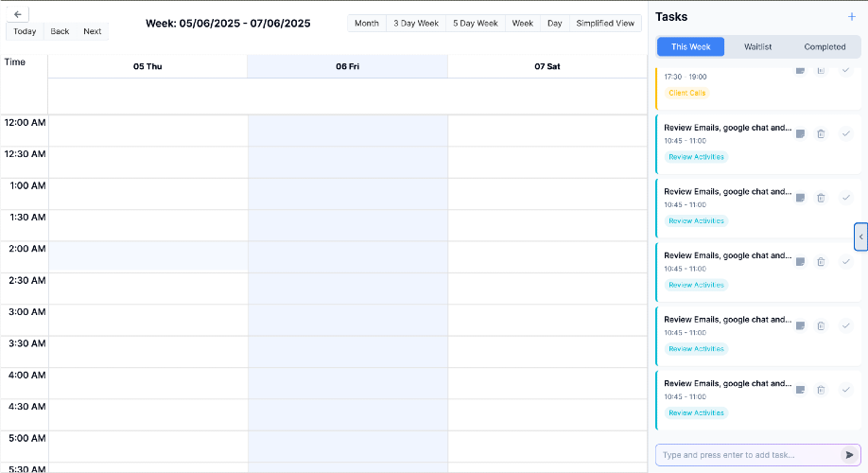The height and width of the screenshot is (473, 868).
Task: Click the 2:00 AM time label
Action: [x=27, y=249]
